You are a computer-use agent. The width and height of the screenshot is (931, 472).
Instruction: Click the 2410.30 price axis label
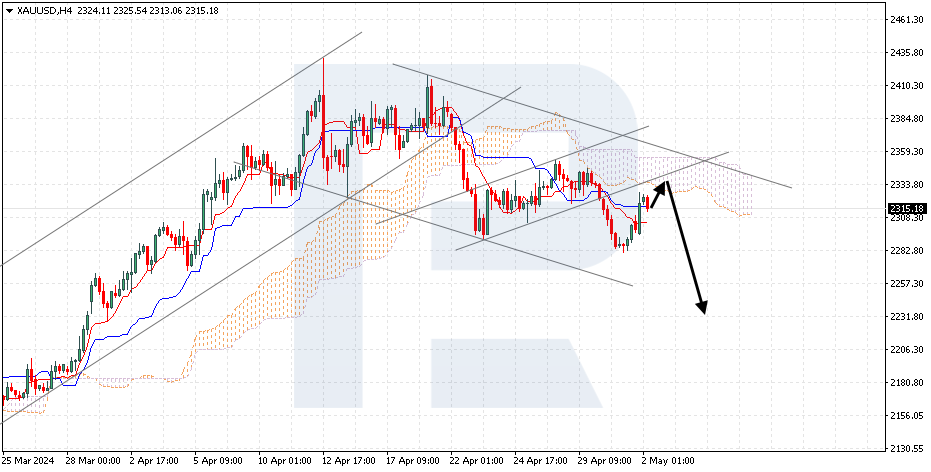tap(905, 86)
